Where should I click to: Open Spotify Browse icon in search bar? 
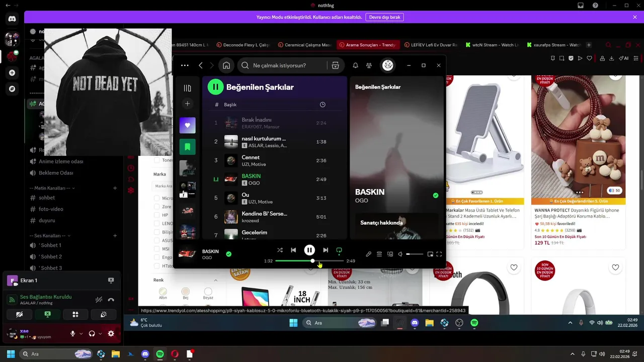[x=336, y=65]
